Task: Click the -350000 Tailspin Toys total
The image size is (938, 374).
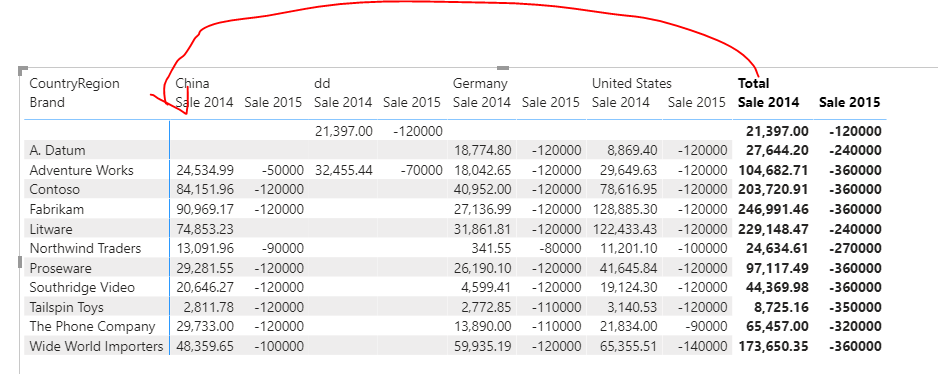Action: [x=856, y=308]
